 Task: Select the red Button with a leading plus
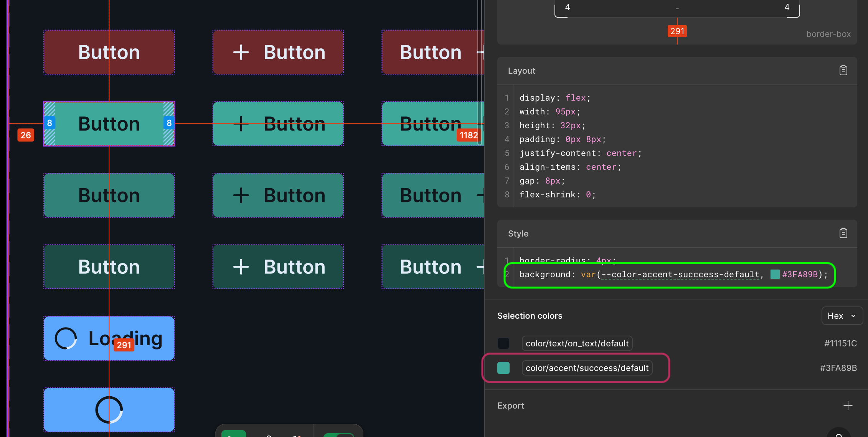(278, 52)
